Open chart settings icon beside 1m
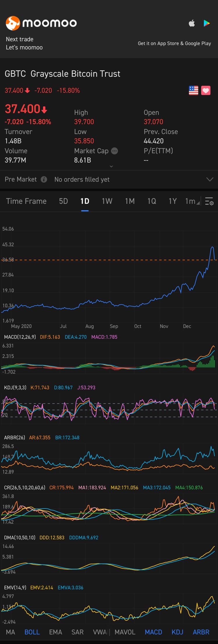 (x=209, y=201)
